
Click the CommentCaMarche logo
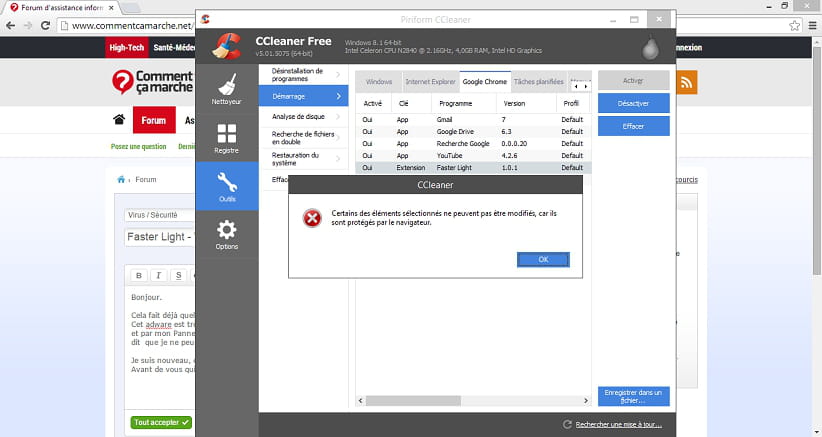pos(152,82)
